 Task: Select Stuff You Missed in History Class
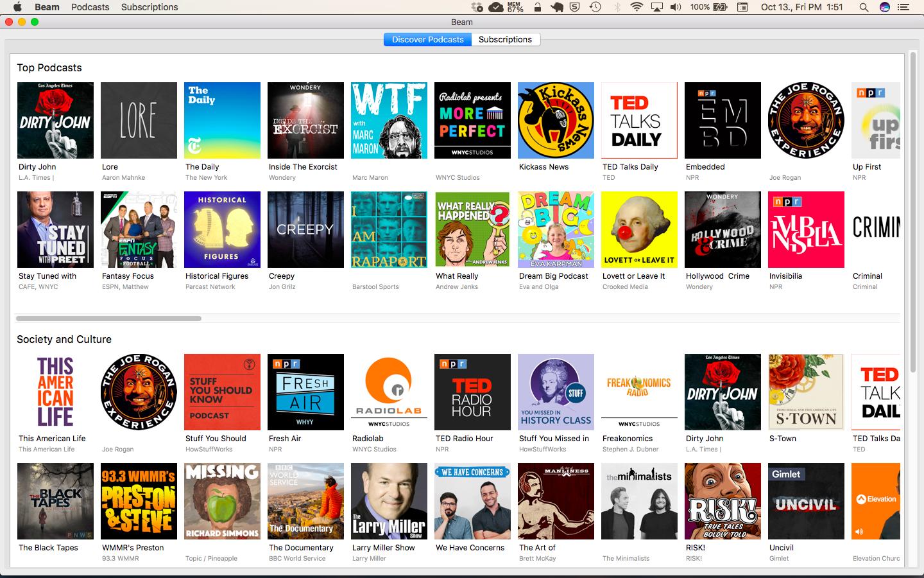point(556,392)
